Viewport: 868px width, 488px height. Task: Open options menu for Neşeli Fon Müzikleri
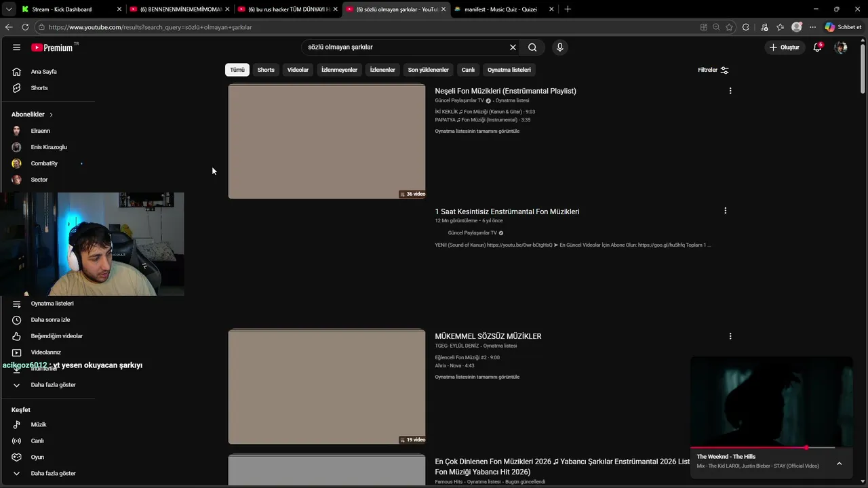730,91
